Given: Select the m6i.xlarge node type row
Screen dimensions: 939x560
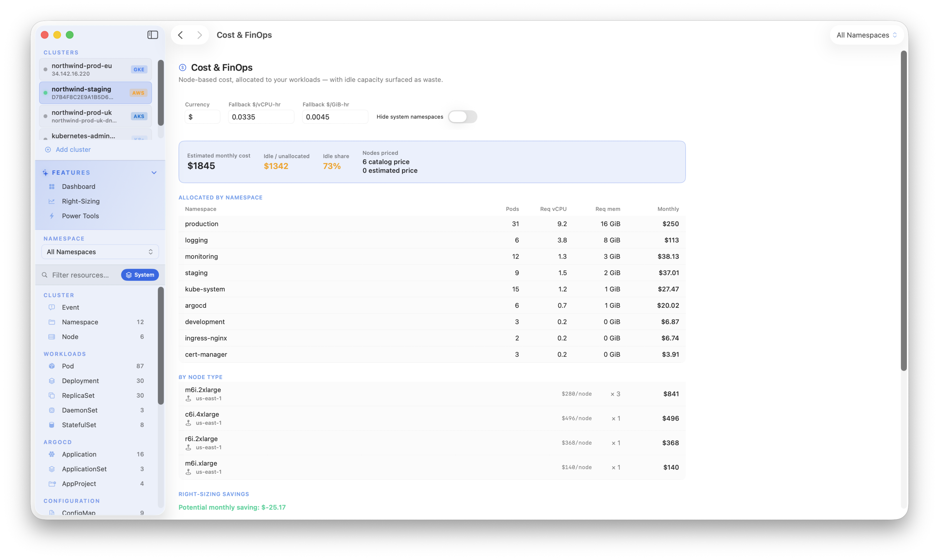Looking at the screenshot, I should (x=432, y=467).
